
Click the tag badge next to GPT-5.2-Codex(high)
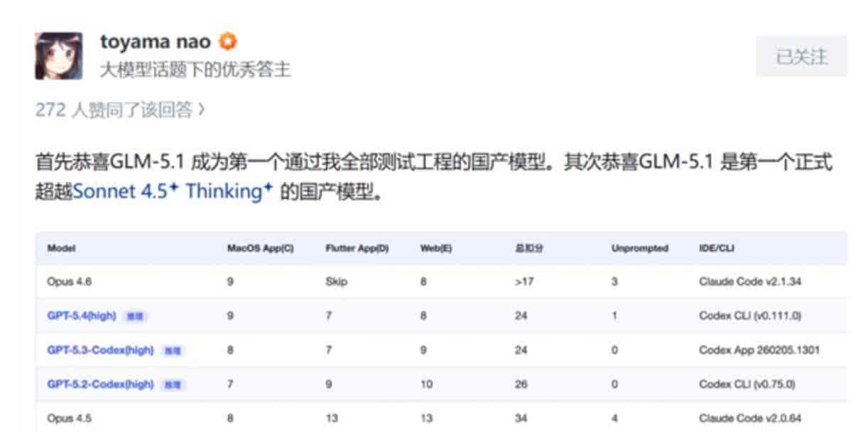coord(174,384)
